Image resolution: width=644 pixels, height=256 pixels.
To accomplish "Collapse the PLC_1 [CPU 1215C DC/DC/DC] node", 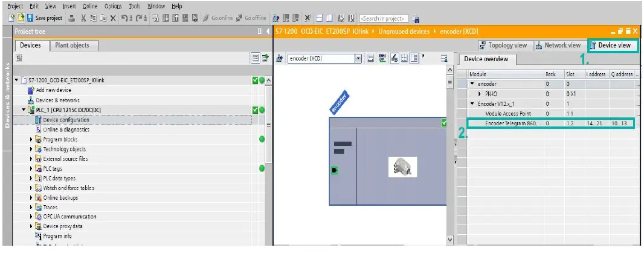I will (x=24, y=110).
